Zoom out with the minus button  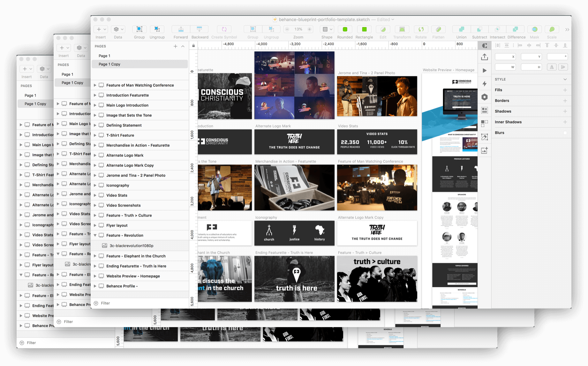(x=287, y=29)
